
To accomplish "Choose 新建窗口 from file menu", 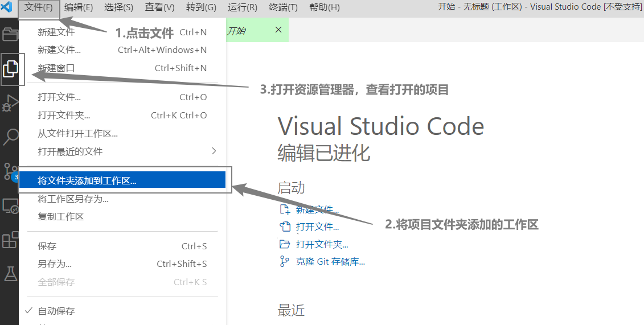I will click(x=122, y=68).
